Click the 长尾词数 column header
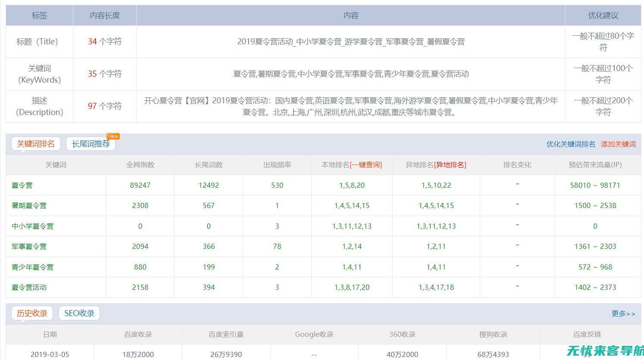 209,165
